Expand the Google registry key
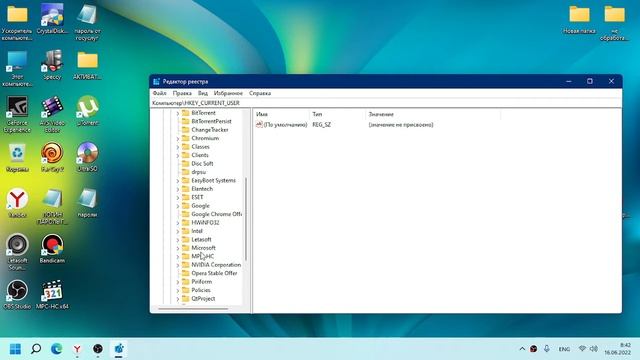The image size is (640, 360). 178,206
